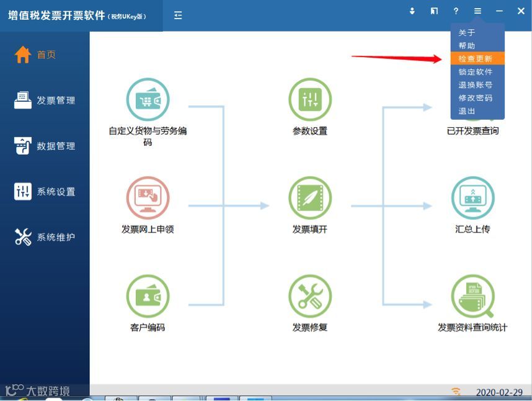
Task: Click the 参数设置 text label
Action: click(x=310, y=131)
